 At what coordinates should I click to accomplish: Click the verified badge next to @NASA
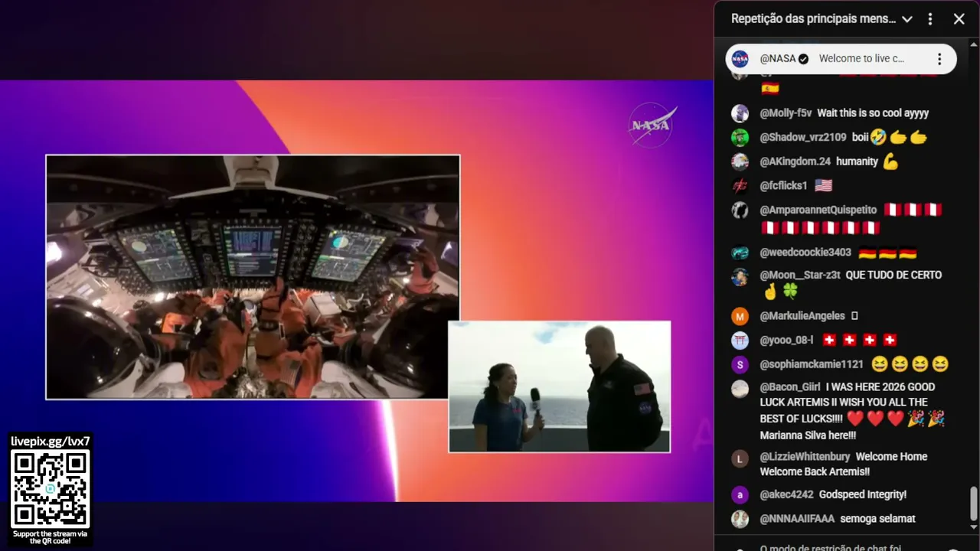pyautogui.click(x=803, y=59)
